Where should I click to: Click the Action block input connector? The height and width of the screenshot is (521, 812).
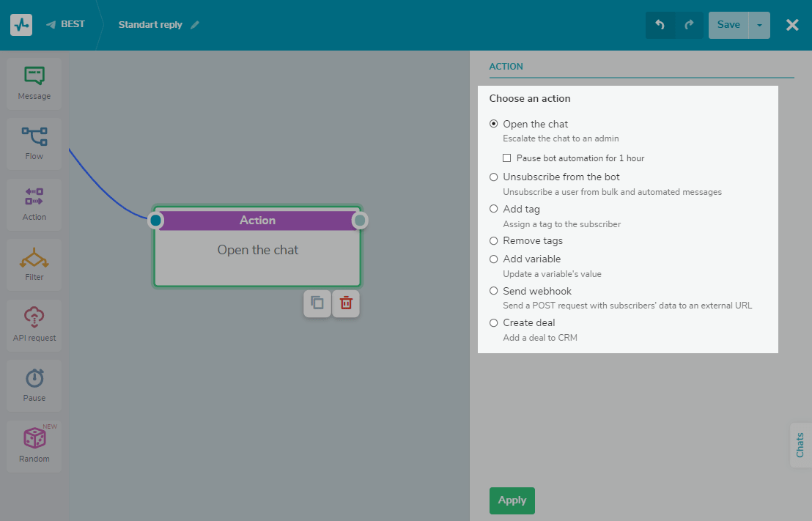(x=155, y=221)
